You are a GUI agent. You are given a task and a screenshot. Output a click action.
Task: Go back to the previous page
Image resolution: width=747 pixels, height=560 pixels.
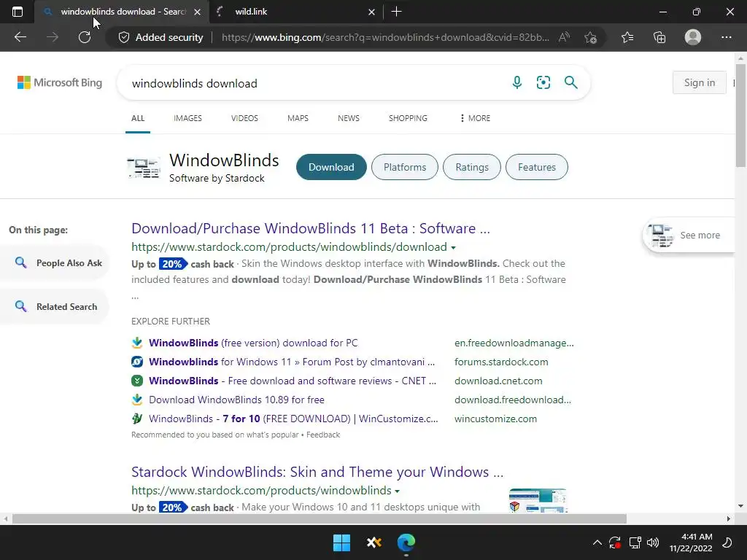(x=20, y=37)
